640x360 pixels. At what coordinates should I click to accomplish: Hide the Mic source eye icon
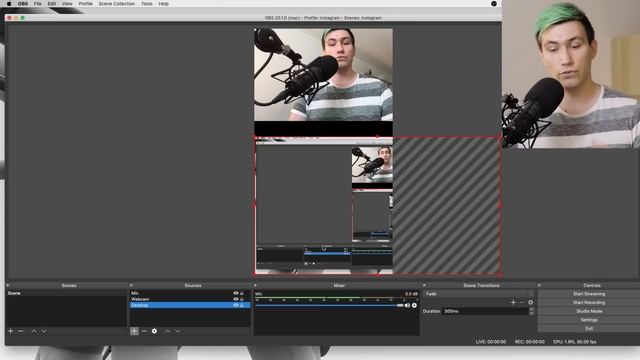pyautogui.click(x=236, y=293)
